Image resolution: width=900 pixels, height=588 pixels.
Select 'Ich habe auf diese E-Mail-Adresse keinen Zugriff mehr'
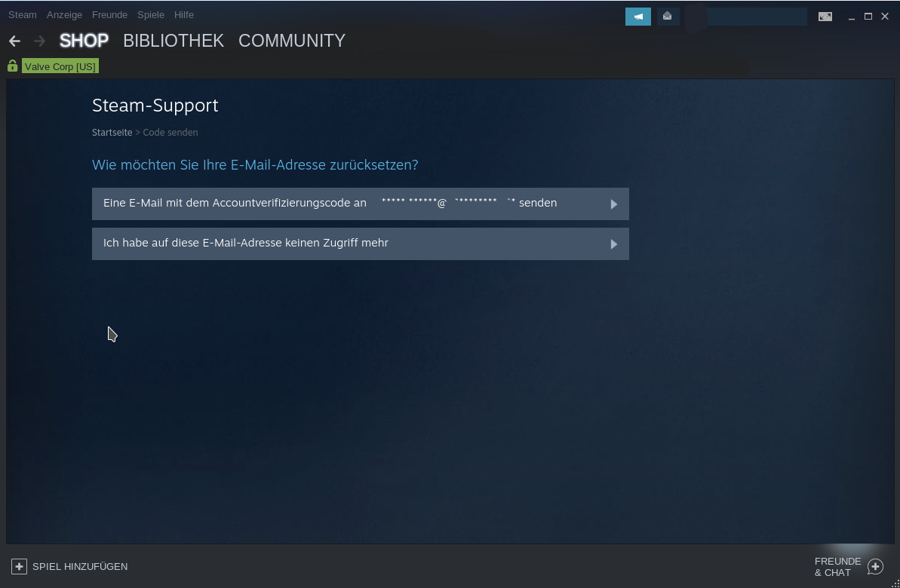[x=361, y=243]
